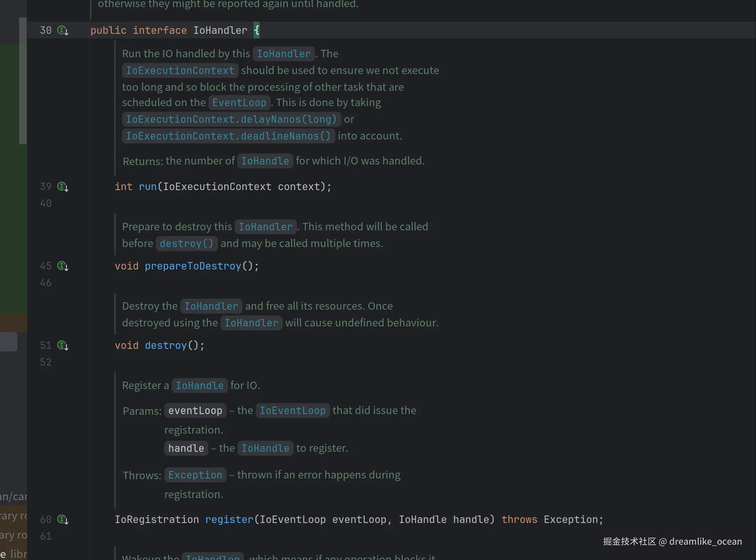Viewport: 756px width, 560px height.
Task: Open IoExecutionContext link in run documentation
Action: click(180, 70)
